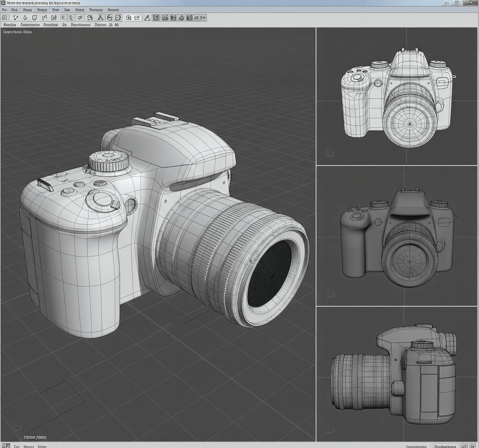Screen dimensions: 479x448
Task: Open the boxed status field in bottom-right status bar
Action: tap(445, 446)
